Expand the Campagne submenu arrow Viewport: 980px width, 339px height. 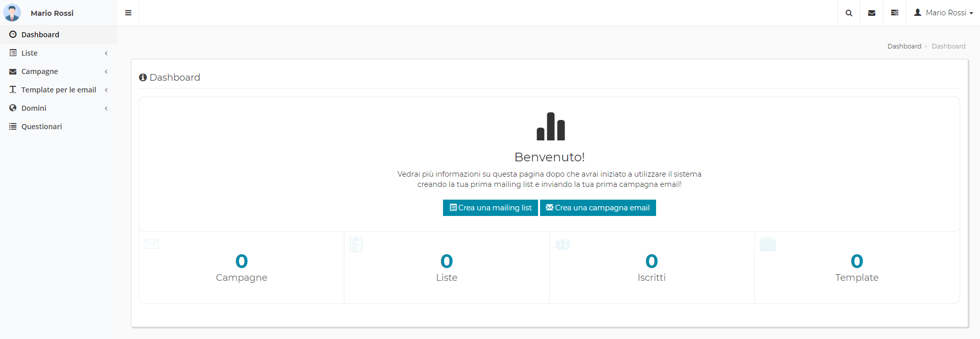(106, 71)
